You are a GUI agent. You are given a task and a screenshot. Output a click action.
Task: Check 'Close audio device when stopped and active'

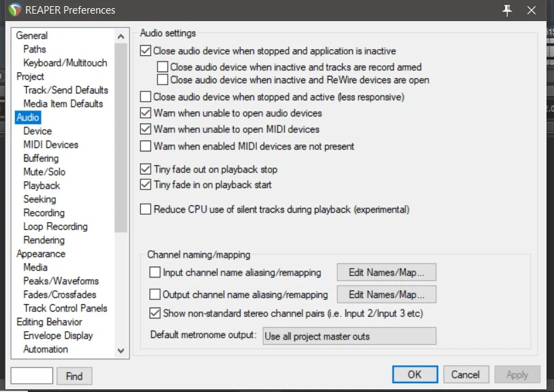click(x=146, y=97)
